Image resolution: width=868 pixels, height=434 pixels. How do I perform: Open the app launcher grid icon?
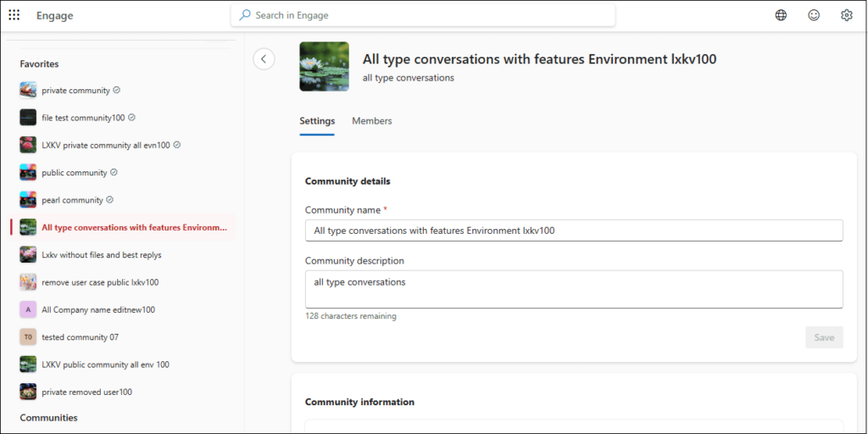pos(14,15)
